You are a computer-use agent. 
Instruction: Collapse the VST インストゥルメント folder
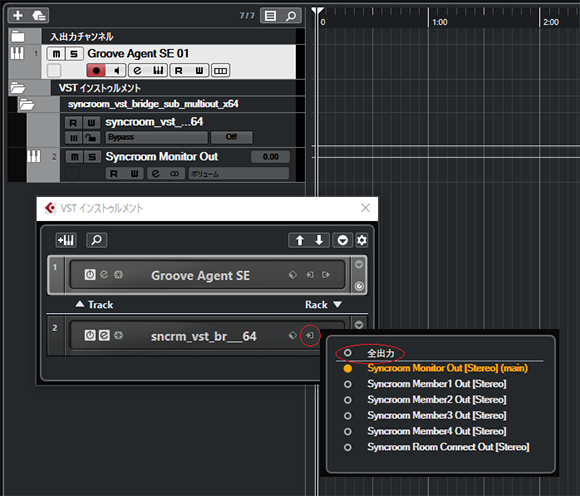tap(17, 88)
